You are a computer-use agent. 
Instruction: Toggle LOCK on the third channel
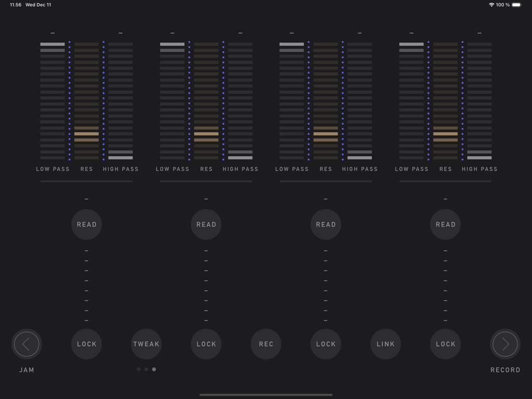pos(326,344)
